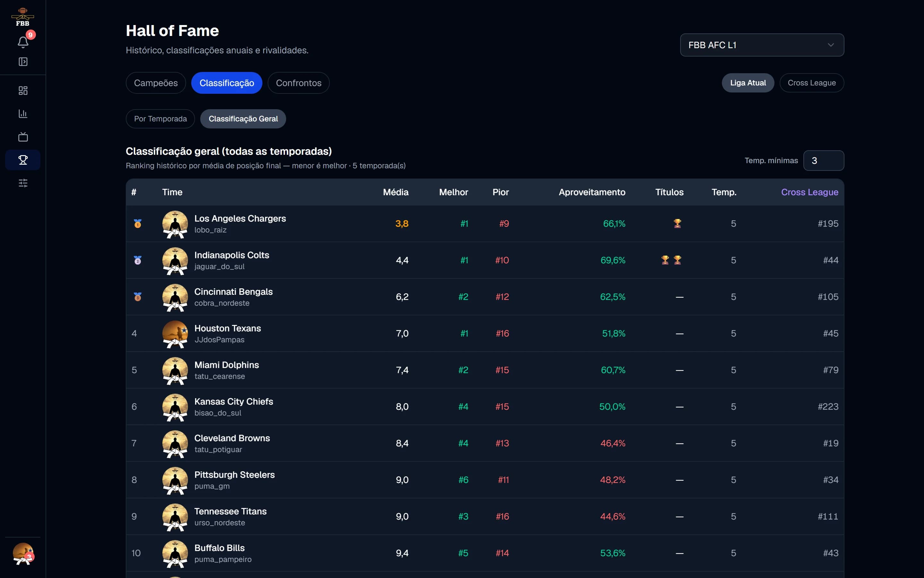924x578 pixels.
Task: Click the Miami Dolphins team avatar
Action: (x=175, y=371)
